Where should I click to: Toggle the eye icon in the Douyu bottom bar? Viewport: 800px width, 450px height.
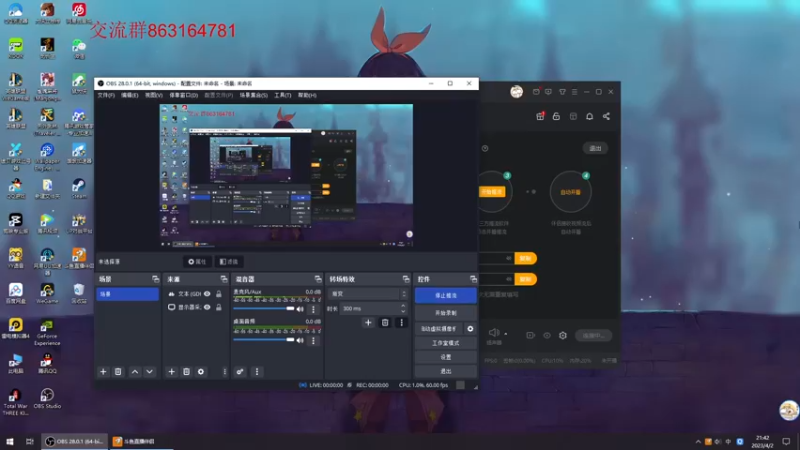tap(547, 335)
